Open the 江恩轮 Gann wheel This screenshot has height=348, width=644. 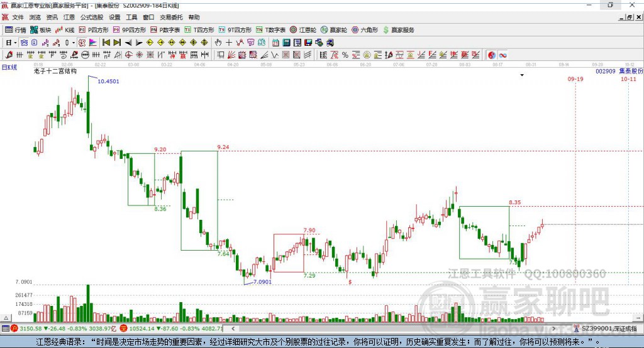coord(303,30)
